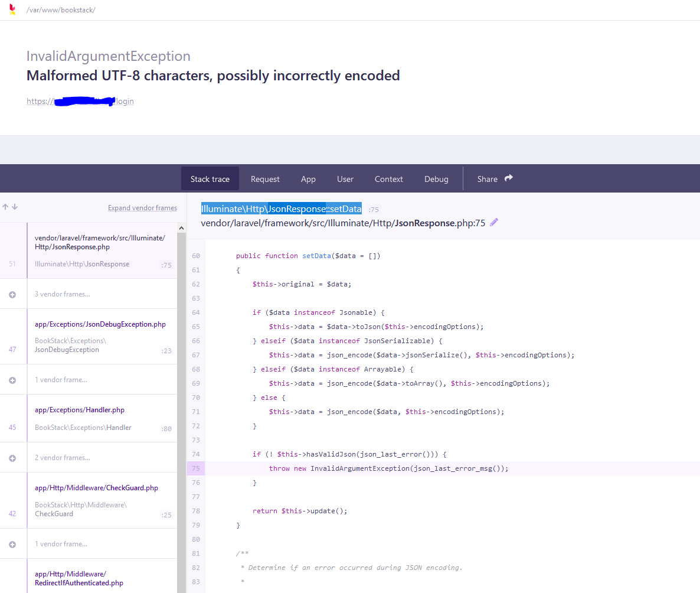Click the scrollbar up arrow in code panel
Image resolution: width=700 pixels, height=593 pixels.
tap(181, 227)
